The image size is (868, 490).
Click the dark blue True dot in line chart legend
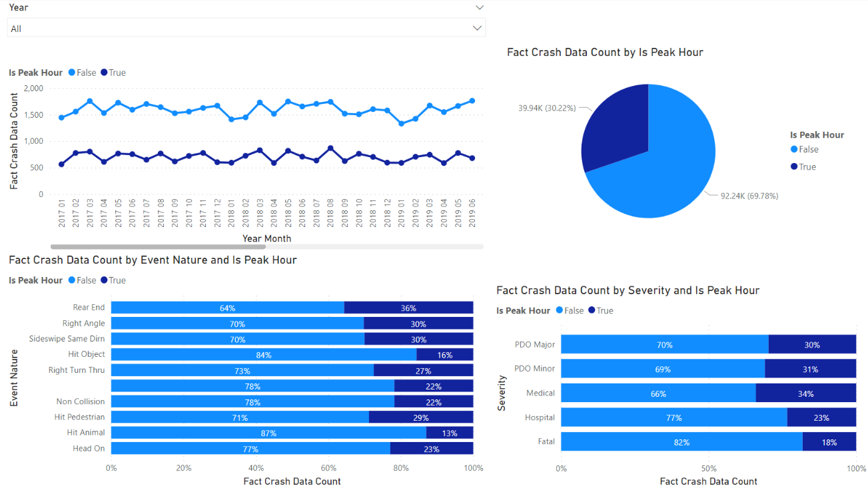[105, 73]
